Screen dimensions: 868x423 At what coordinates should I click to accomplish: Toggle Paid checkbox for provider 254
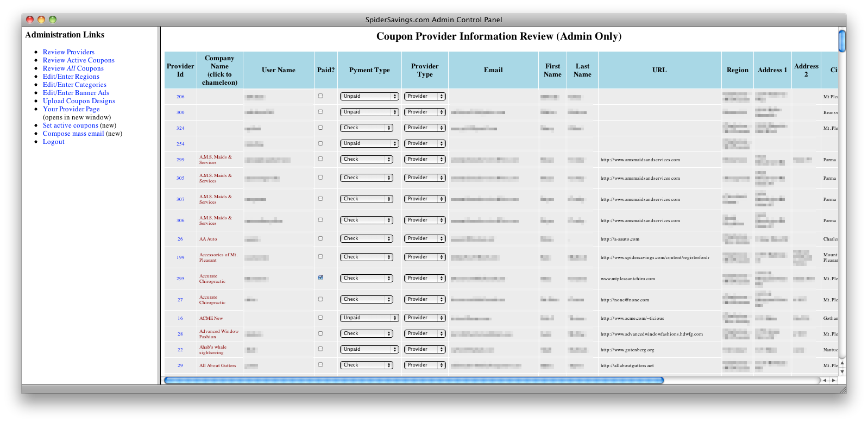click(x=320, y=143)
